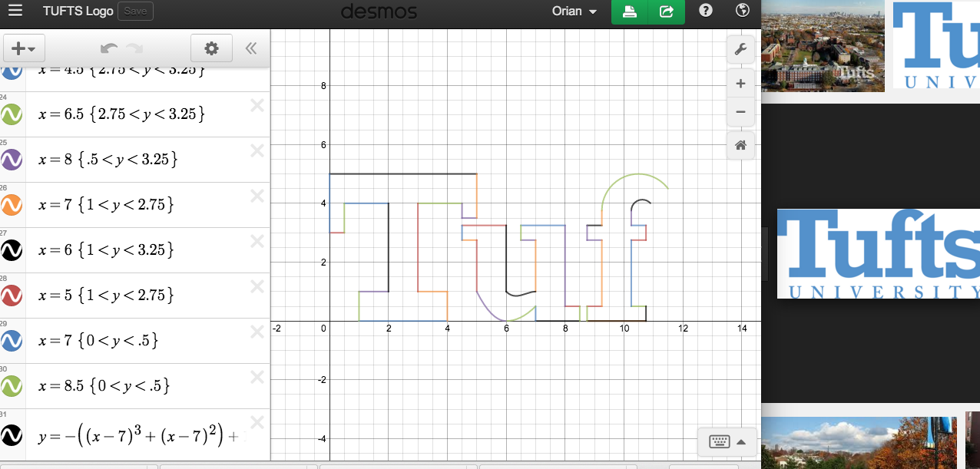Zoom out using the minus icon
Viewport: 980px width, 469px height.
point(740,111)
